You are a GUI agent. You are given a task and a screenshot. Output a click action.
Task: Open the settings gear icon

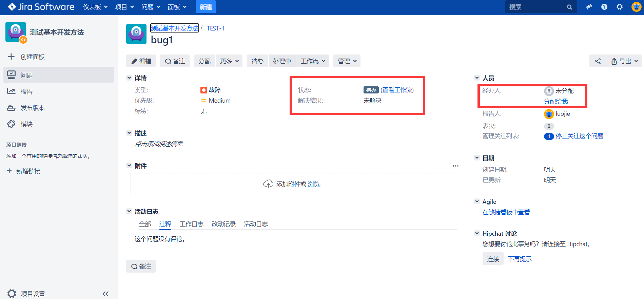pos(619,7)
